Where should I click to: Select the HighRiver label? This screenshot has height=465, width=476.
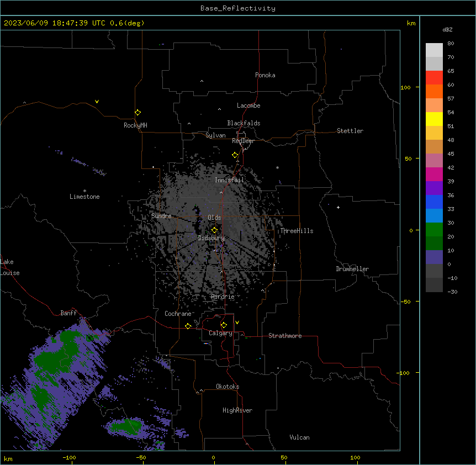tap(237, 410)
